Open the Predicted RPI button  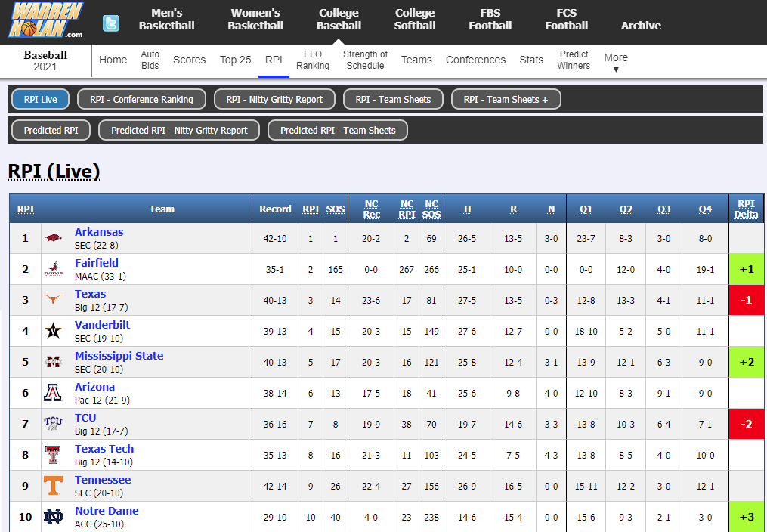51,131
